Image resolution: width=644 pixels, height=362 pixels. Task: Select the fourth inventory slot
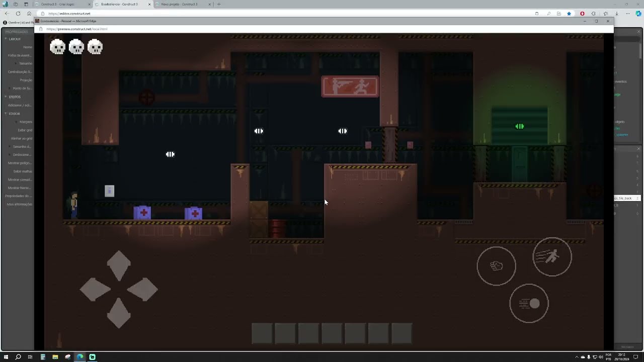click(332, 334)
